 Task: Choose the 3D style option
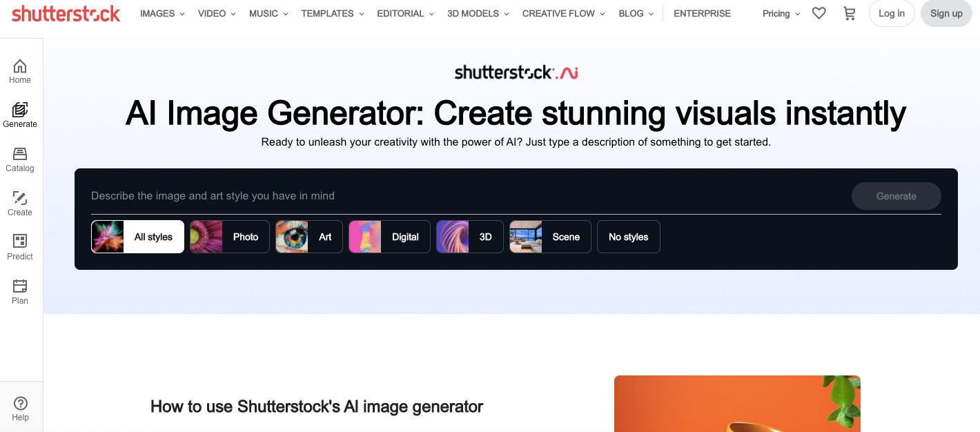pyautogui.click(x=470, y=237)
